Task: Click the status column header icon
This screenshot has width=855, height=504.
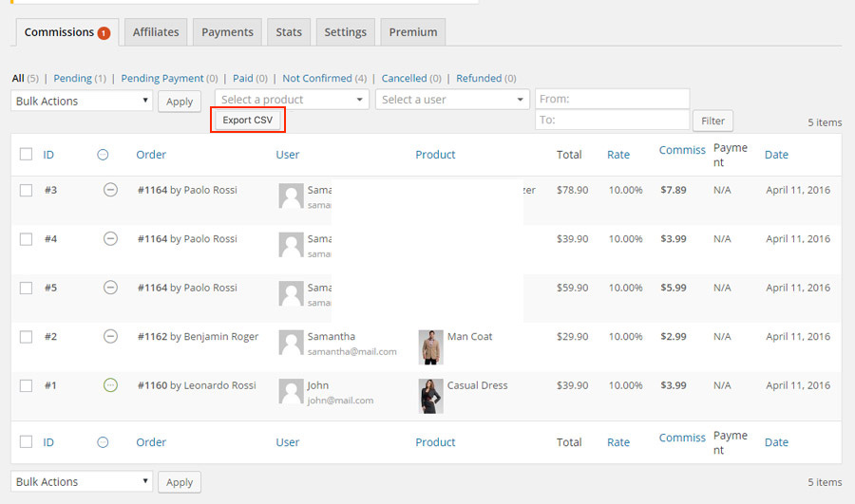Action: (103, 155)
